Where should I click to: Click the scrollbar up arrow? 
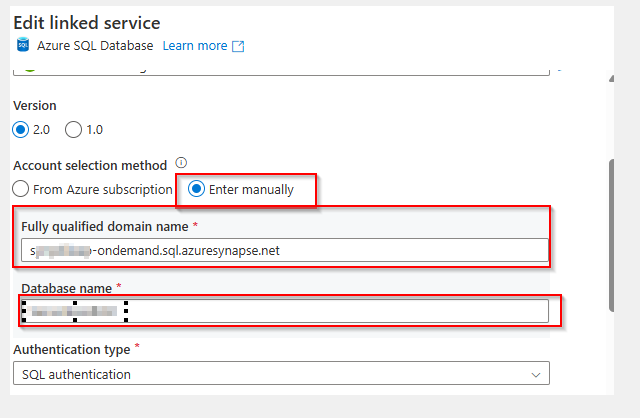611,78
